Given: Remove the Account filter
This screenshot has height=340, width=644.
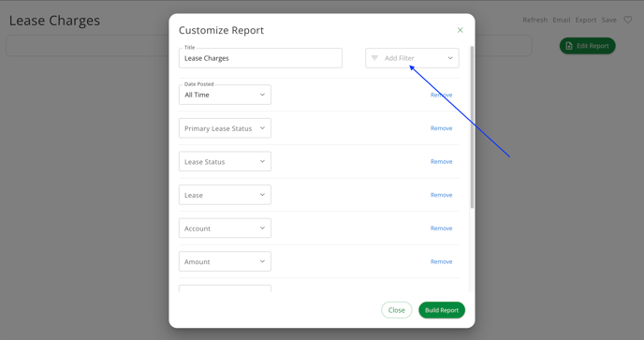Looking at the screenshot, I should coord(441,229).
